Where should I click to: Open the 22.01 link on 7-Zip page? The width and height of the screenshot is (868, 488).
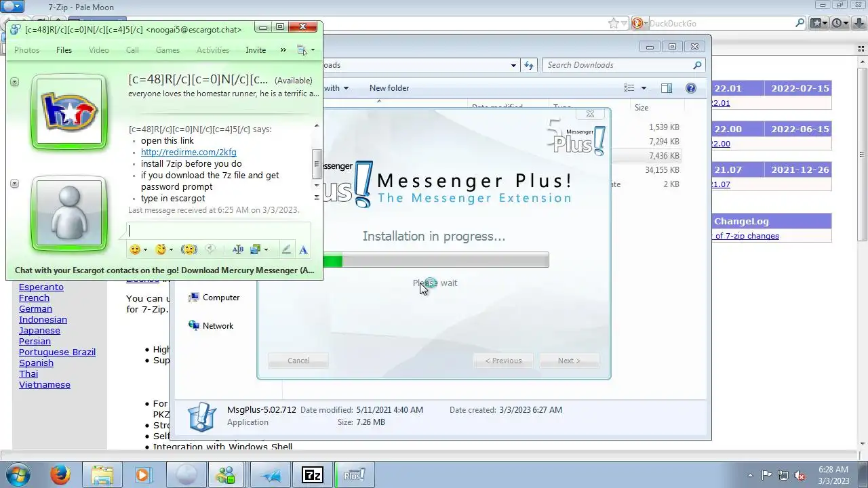(x=720, y=103)
